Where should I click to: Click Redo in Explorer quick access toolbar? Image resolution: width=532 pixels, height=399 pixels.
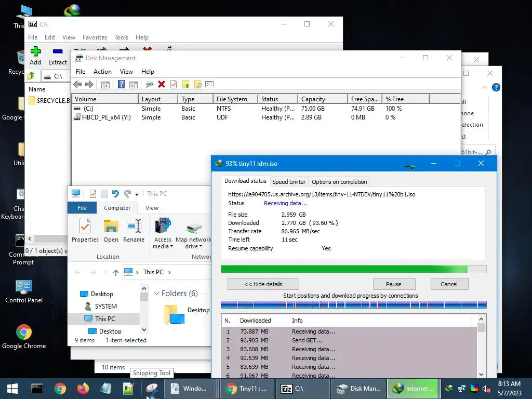click(x=127, y=194)
